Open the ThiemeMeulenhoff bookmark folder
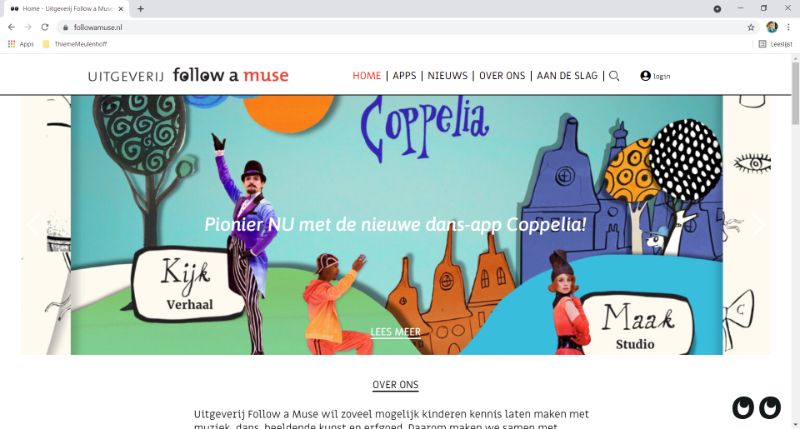Image resolution: width=800 pixels, height=429 pixels. (x=74, y=44)
